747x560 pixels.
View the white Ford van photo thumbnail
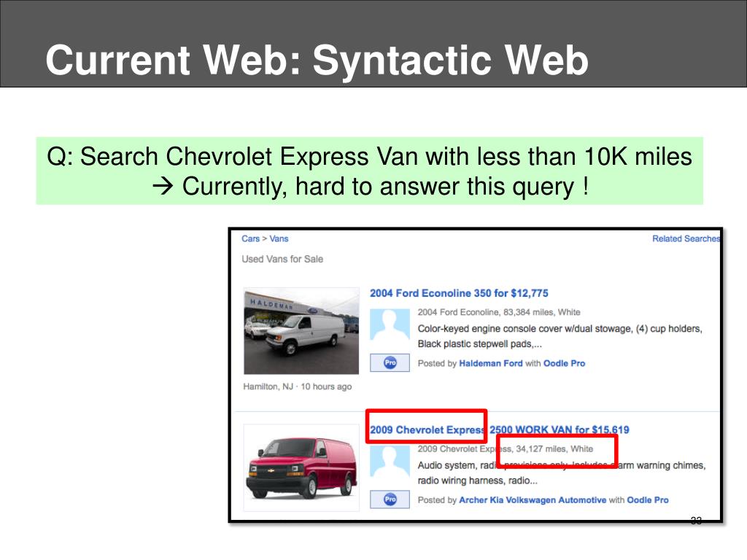[301, 331]
